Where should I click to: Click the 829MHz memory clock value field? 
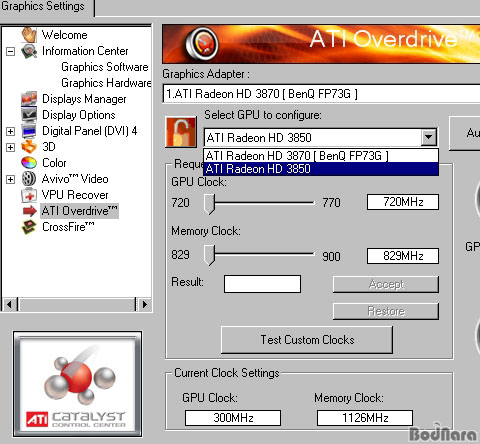click(403, 256)
